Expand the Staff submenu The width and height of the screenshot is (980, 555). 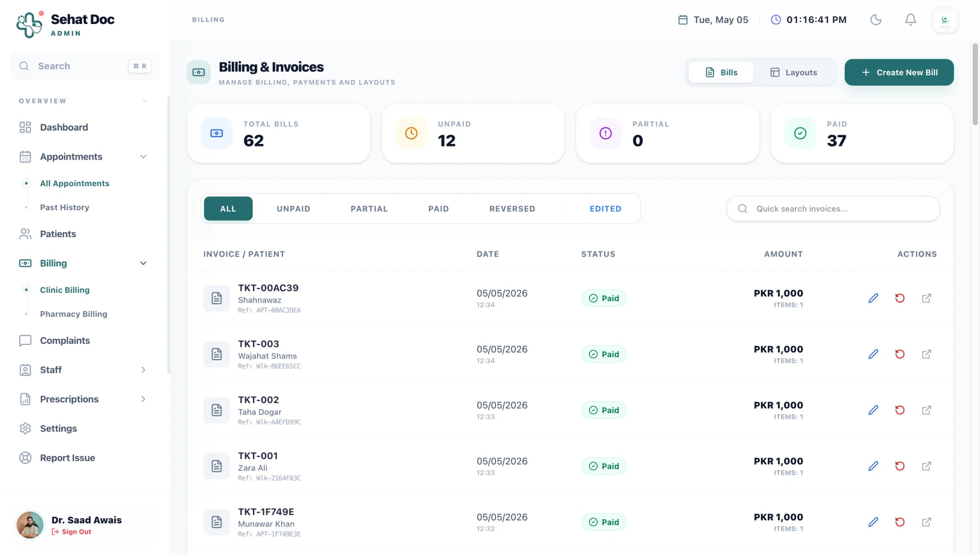point(143,370)
